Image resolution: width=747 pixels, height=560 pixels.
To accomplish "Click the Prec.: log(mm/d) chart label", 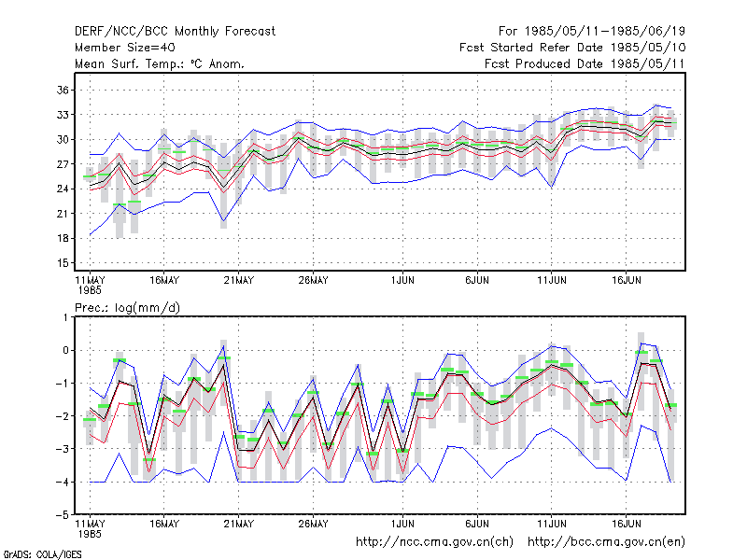I will click(x=127, y=308).
